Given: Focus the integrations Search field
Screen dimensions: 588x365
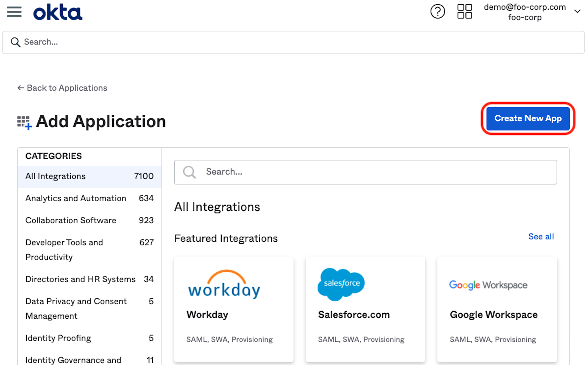Looking at the screenshot, I should [x=372, y=172].
